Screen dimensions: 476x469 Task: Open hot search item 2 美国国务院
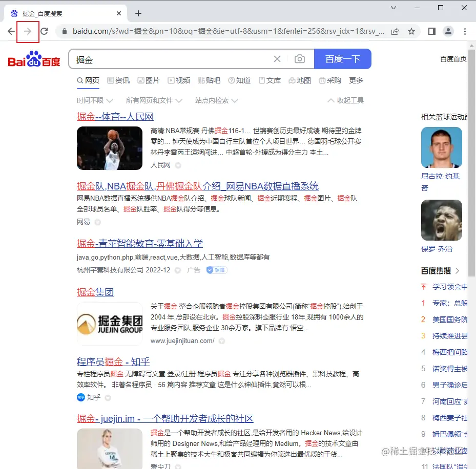pos(449,319)
